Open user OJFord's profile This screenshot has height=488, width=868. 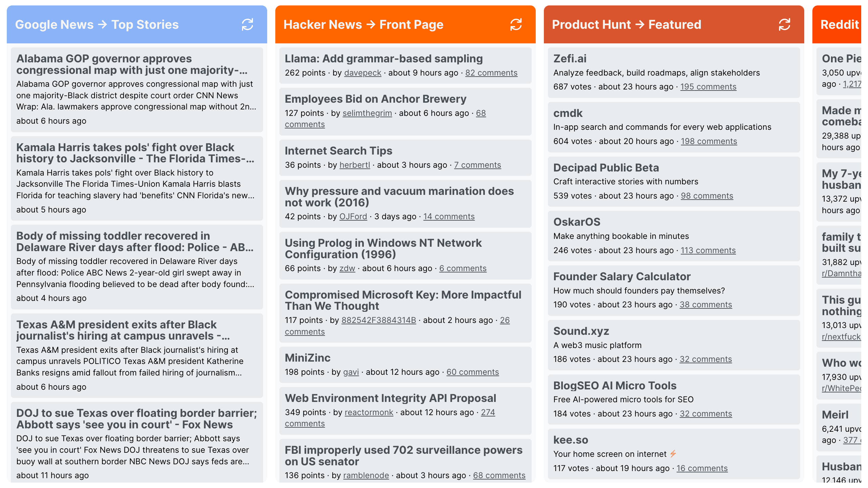click(353, 217)
